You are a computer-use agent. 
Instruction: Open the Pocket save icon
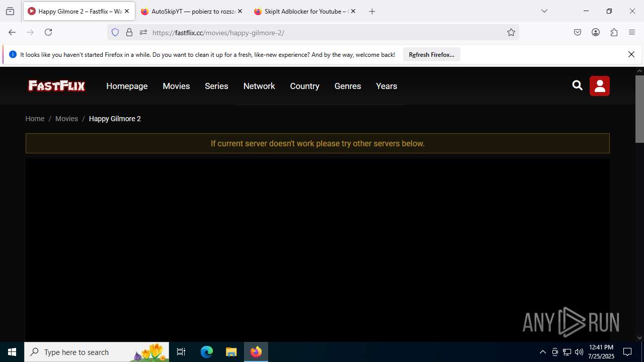coord(578,32)
